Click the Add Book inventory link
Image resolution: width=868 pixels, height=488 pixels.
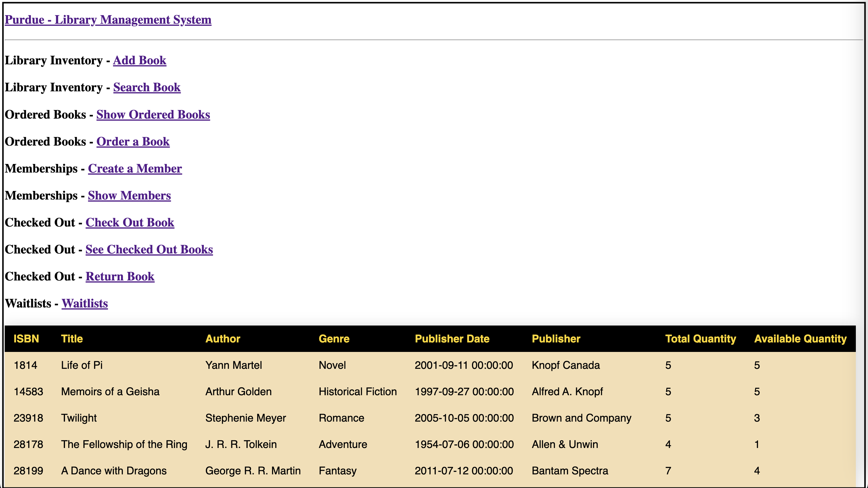click(x=139, y=60)
